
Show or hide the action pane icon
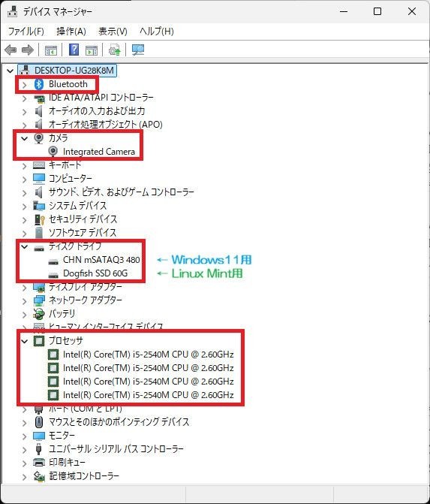click(92, 50)
